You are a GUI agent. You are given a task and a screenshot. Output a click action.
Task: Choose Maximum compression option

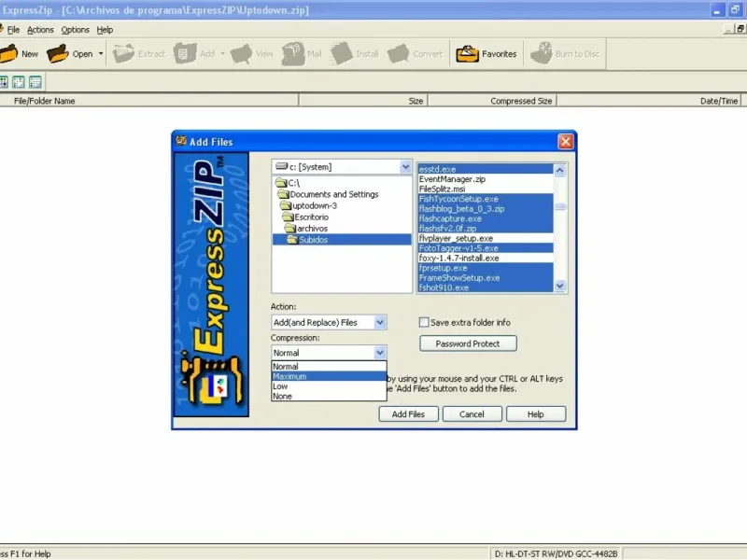tap(329, 376)
